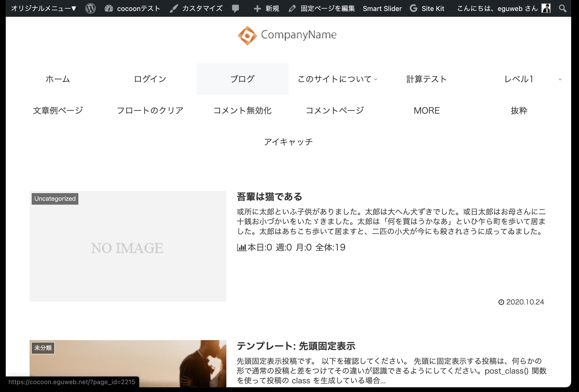Click the WordPress logo icon

pos(90,9)
